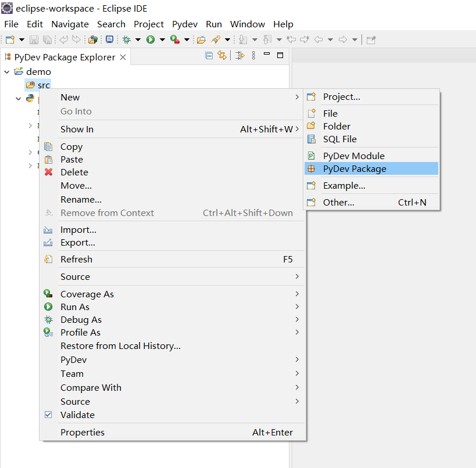The height and width of the screenshot is (468, 476).
Task: Choose Other... in the New submenu
Action: point(371,202)
